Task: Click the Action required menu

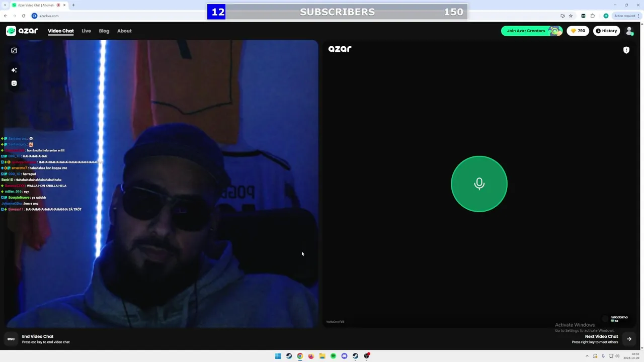Action: 626,16
